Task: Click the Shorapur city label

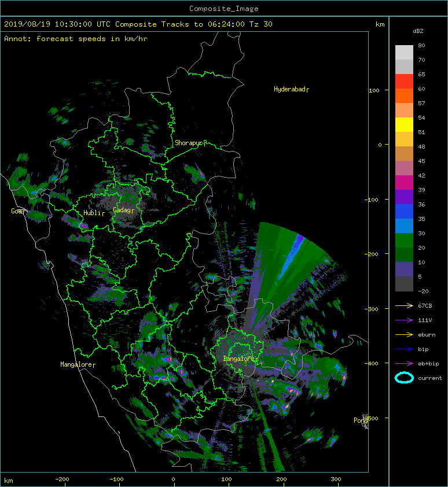Action: (190, 143)
